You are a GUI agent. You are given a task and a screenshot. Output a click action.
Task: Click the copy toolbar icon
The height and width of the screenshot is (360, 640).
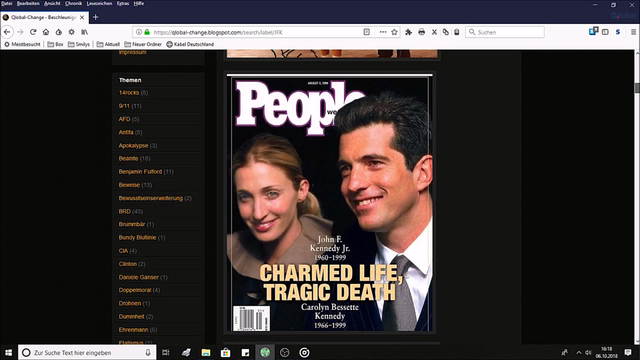[446, 32]
